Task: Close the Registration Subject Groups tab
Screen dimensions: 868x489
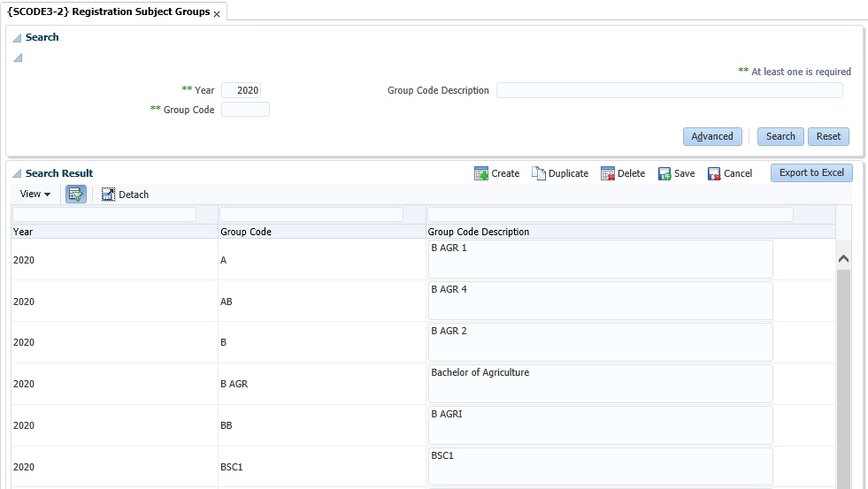Action: (217, 14)
